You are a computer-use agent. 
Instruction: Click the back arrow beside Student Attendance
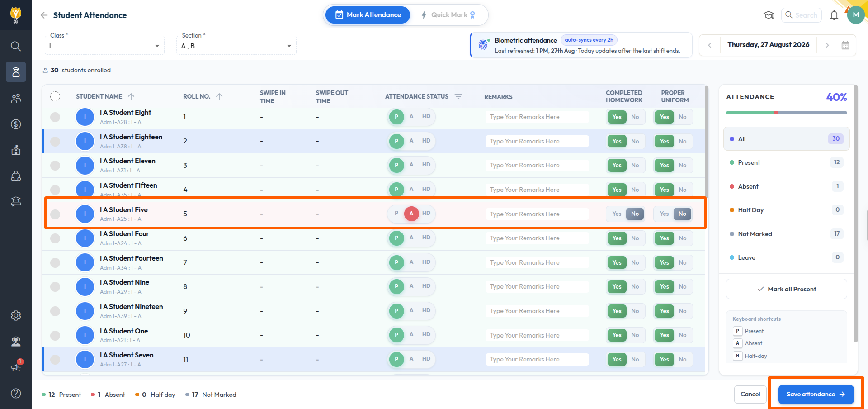pyautogui.click(x=44, y=15)
